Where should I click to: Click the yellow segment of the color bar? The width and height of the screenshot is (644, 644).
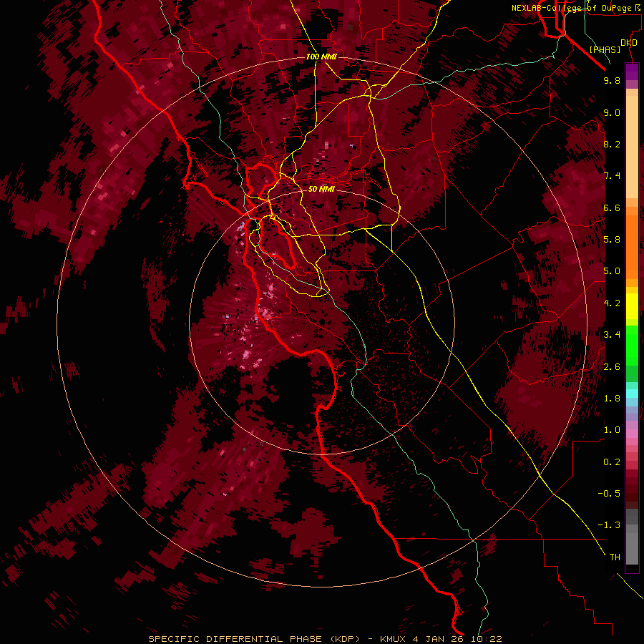(x=632, y=306)
